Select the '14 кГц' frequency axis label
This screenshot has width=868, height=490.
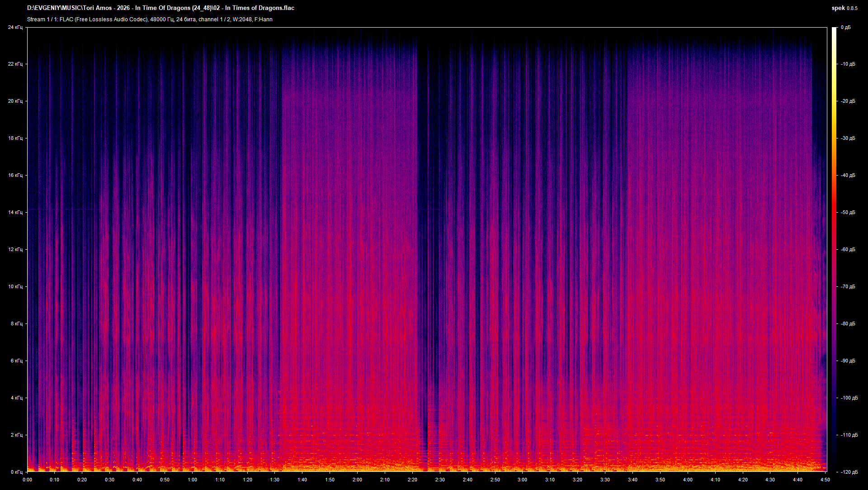(x=15, y=213)
